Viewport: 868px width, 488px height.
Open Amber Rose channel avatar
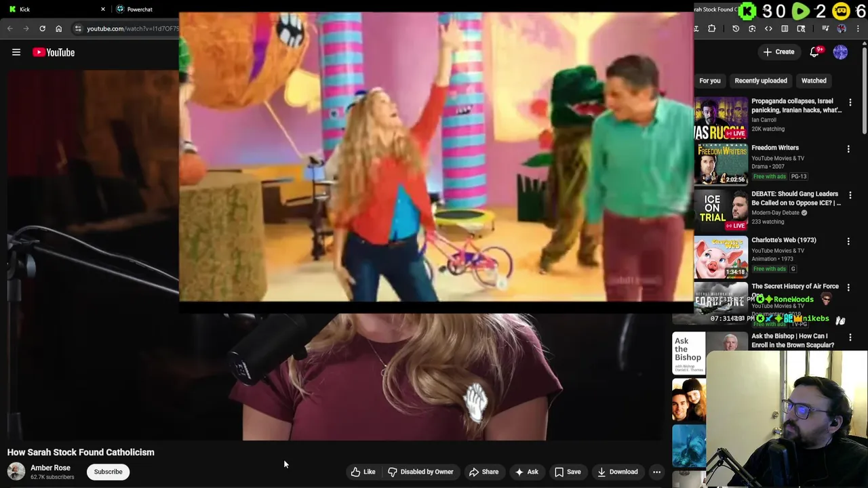coord(16,472)
